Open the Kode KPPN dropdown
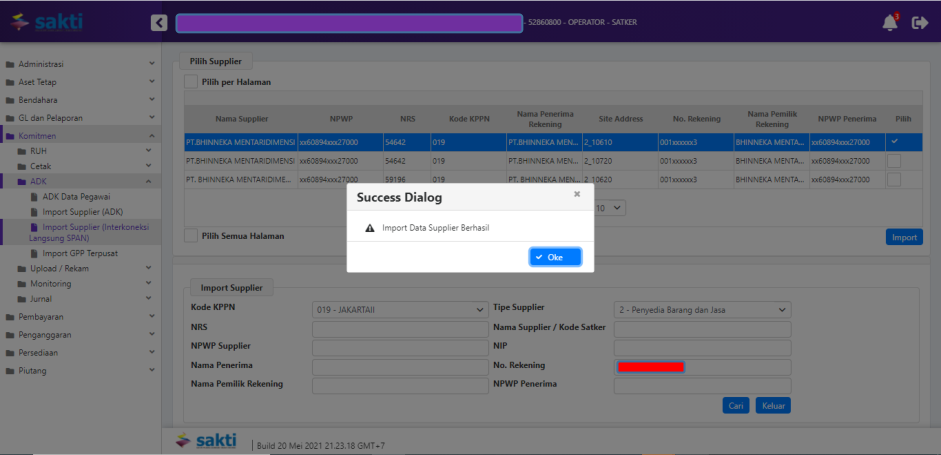This screenshot has width=941, height=455. point(399,309)
